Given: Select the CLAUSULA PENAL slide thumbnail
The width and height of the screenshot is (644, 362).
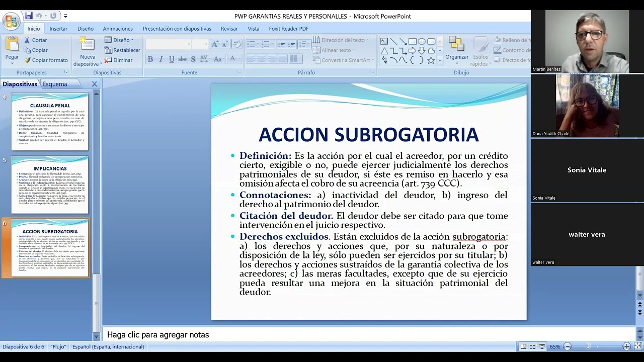Looking at the screenshot, I should tap(50, 122).
